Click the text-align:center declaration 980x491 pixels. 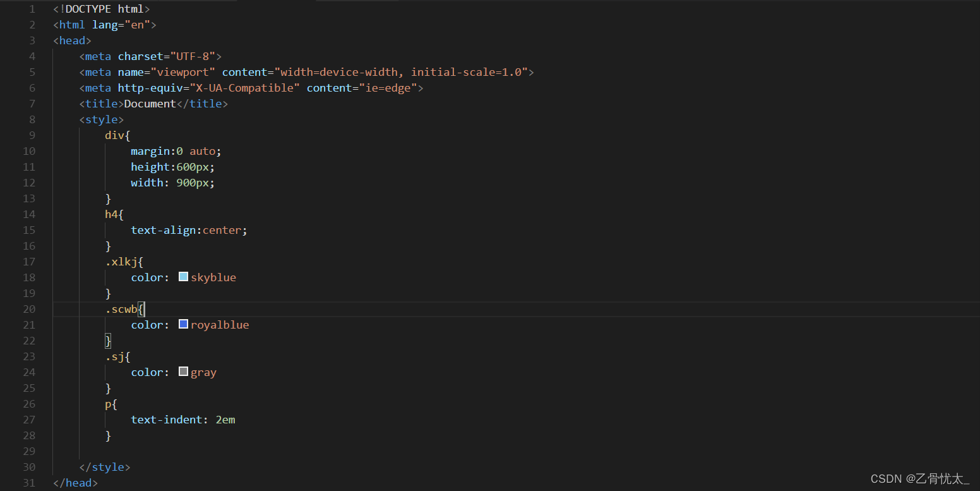pos(188,229)
